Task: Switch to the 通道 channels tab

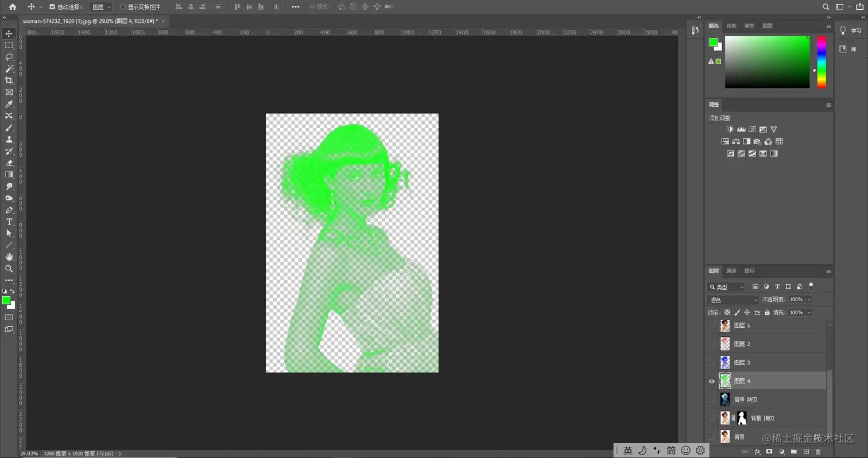Action: pos(731,271)
